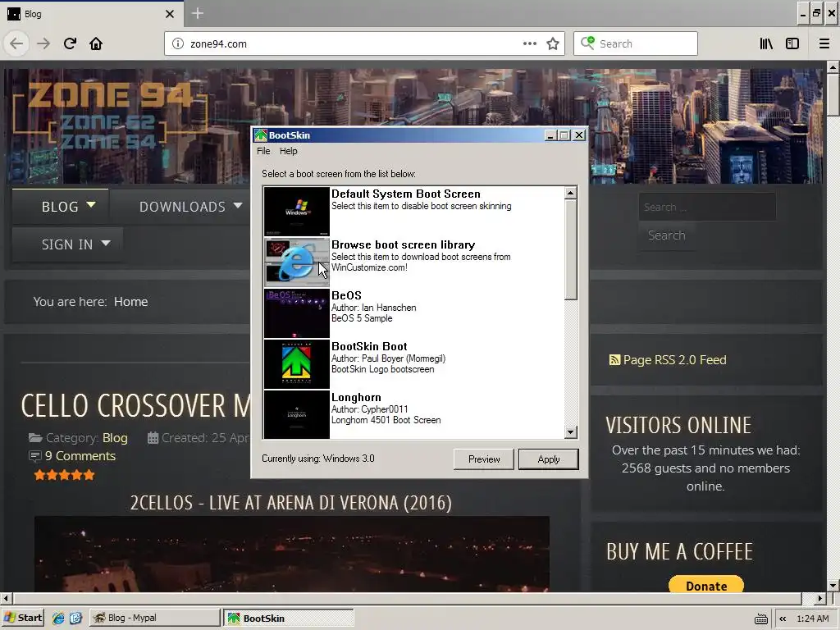The height and width of the screenshot is (630, 840).
Task: Open page actions three-dot menu in address bar
Action: (529, 43)
